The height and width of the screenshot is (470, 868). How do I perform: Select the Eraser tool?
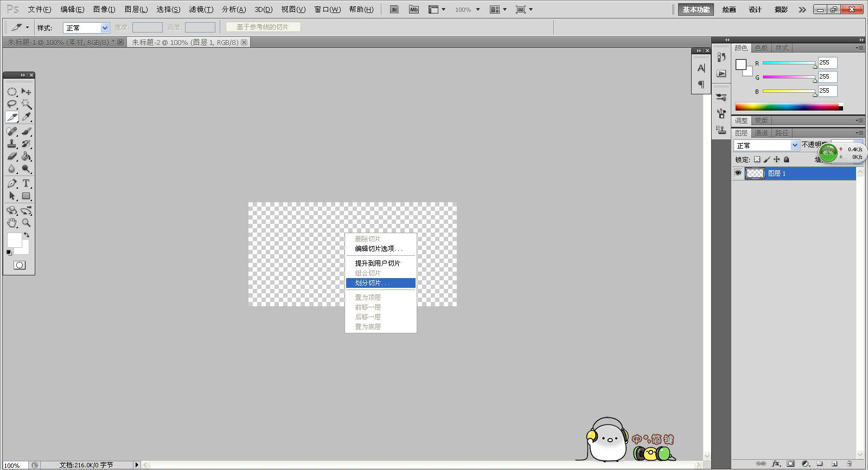click(12, 156)
